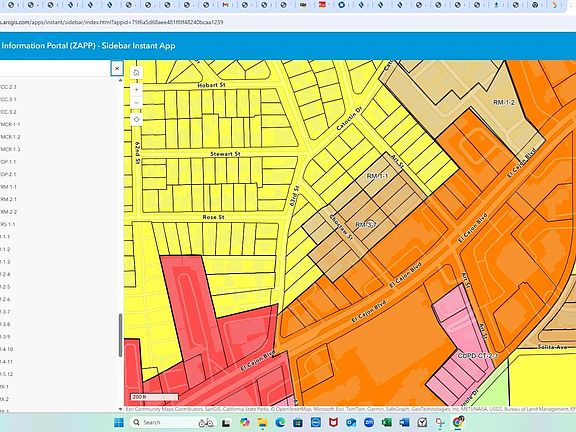Close the sidebar legend panel

117,69
